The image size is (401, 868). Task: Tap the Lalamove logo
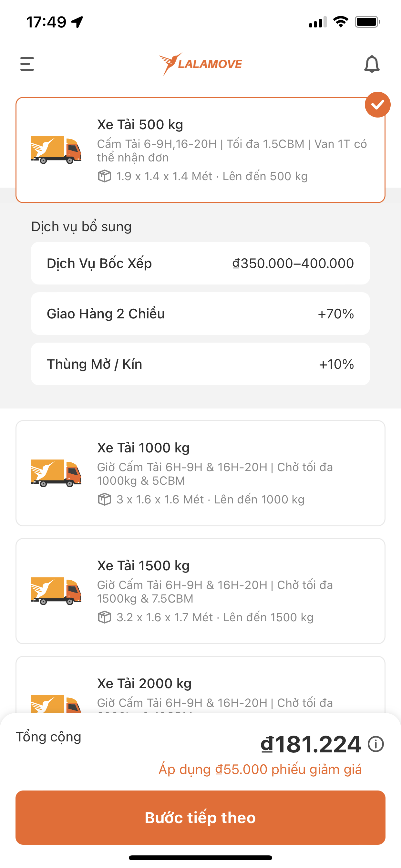pyautogui.click(x=200, y=64)
